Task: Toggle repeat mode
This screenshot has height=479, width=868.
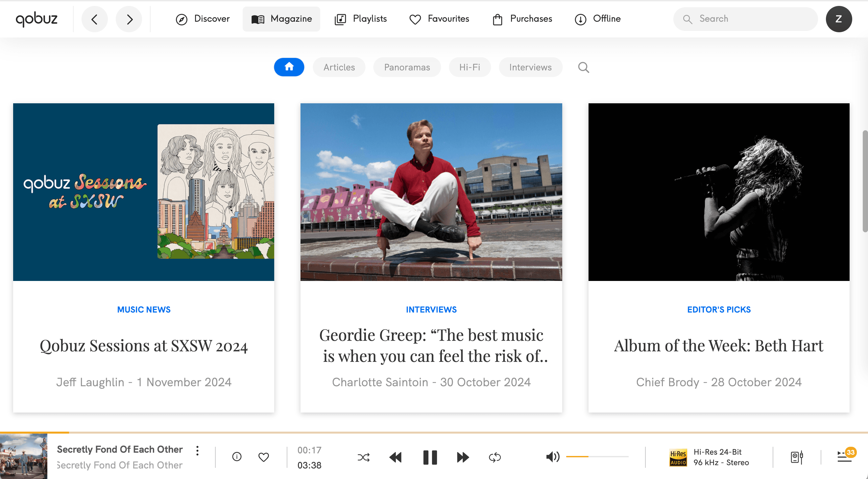Action: [494, 457]
